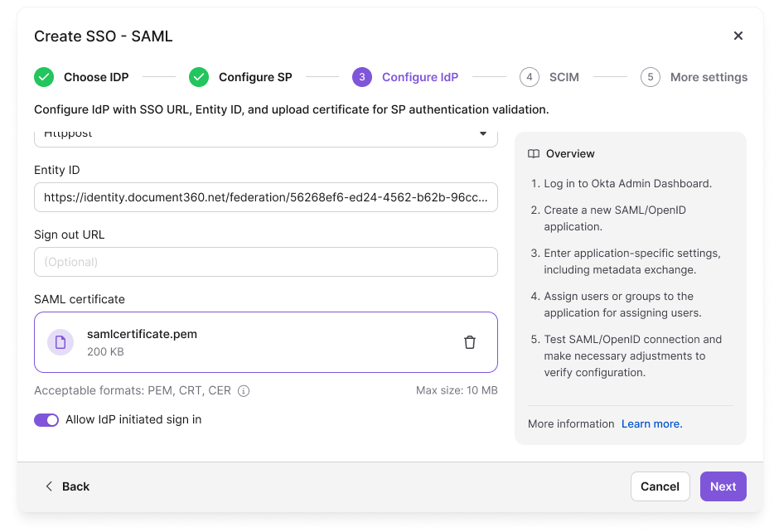Click the 200 KB file size text
Screen dimensions: 774x532
point(105,352)
